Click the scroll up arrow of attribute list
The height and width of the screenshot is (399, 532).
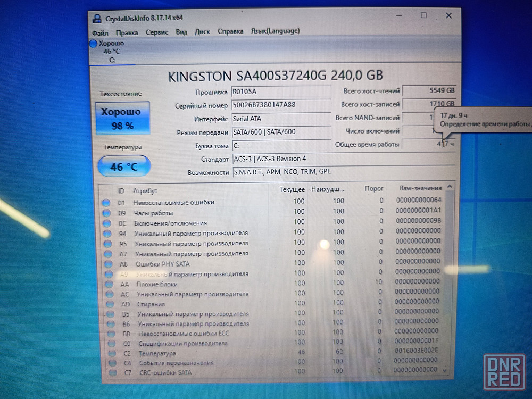[x=450, y=187]
